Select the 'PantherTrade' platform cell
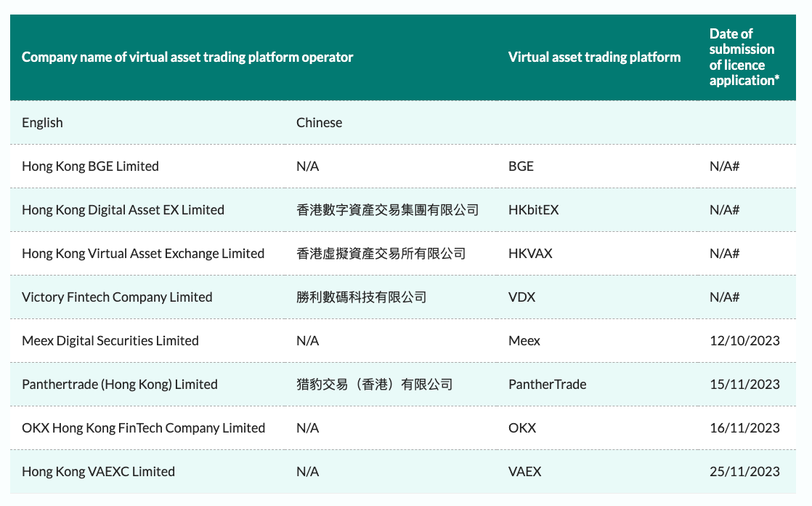This screenshot has height=506, width=812. point(548,384)
